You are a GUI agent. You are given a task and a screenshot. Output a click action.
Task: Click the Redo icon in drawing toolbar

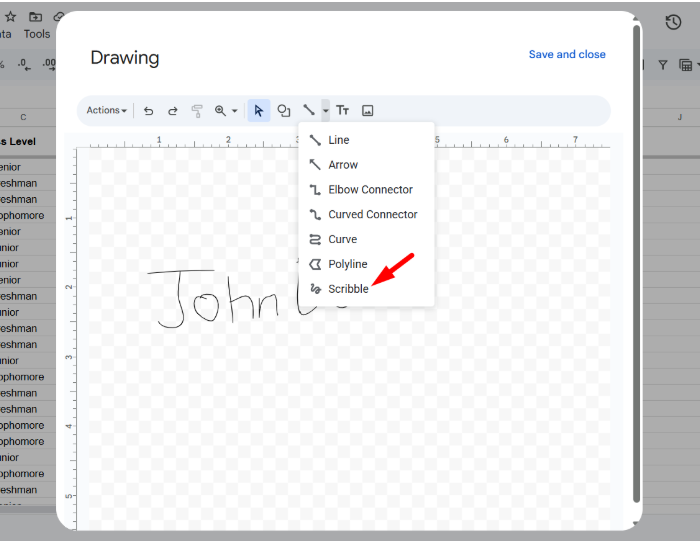pyautogui.click(x=172, y=111)
